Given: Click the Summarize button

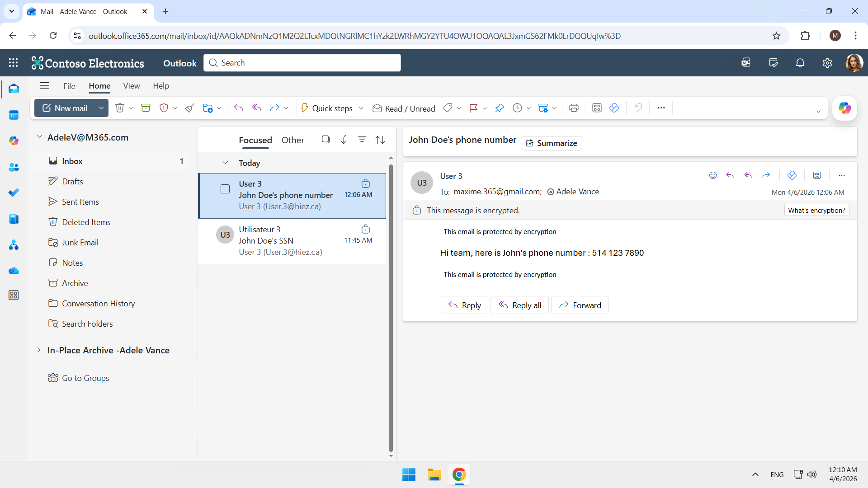Looking at the screenshot, I should (552, 143).
